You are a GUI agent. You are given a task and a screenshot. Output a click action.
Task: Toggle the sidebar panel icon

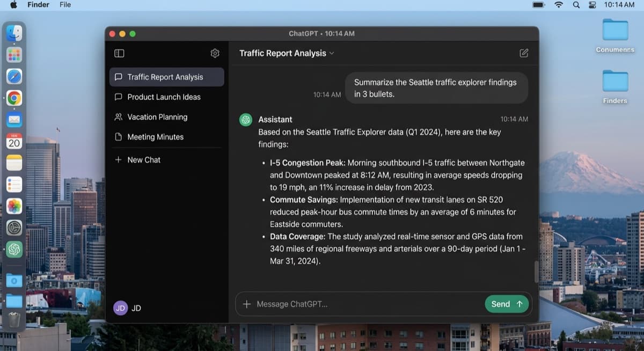click(x=119, y=53)
